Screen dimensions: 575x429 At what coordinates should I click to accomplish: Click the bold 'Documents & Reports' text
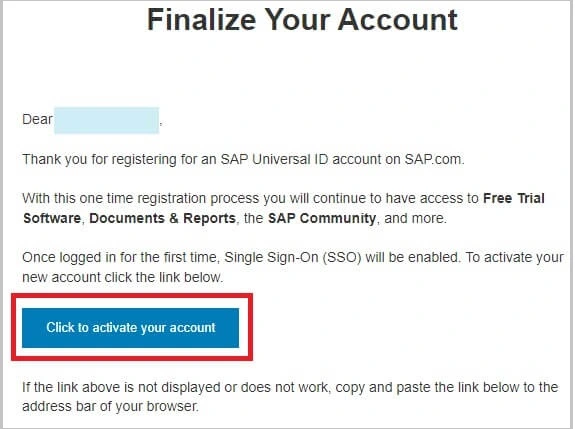pos(162,219)
